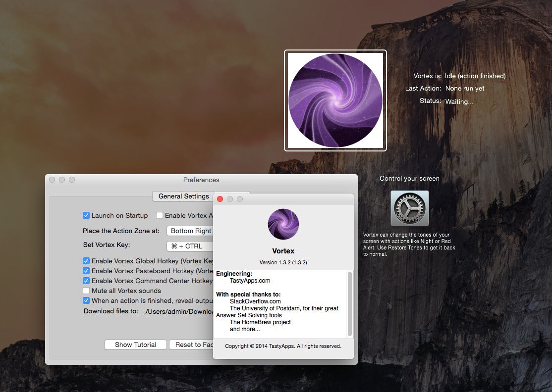The height and width of the screenshot is (392, 552).
Task: Click the Control your screen heading
Action: [409, 179]
